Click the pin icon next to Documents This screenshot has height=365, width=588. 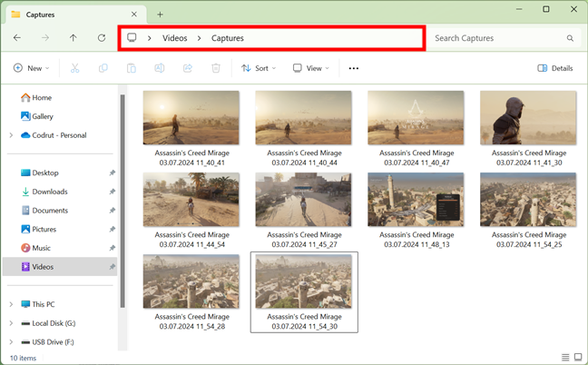(x=112, y=211)
